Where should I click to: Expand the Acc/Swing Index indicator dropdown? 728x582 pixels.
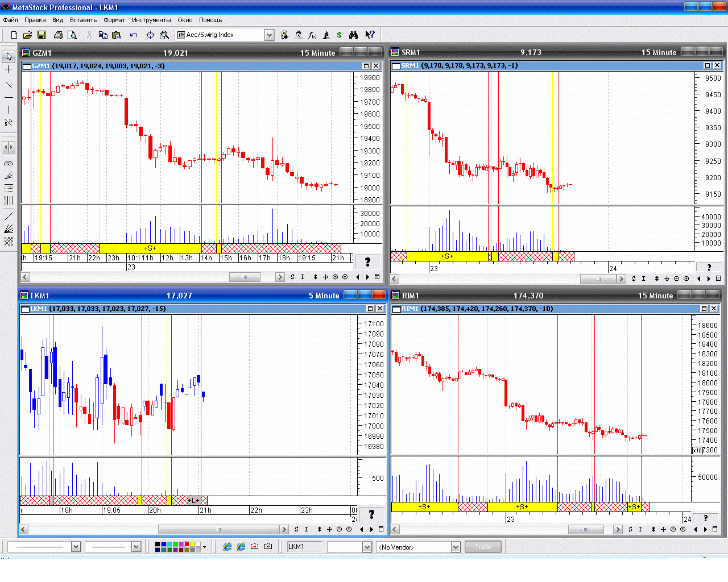tap(269, 35)
